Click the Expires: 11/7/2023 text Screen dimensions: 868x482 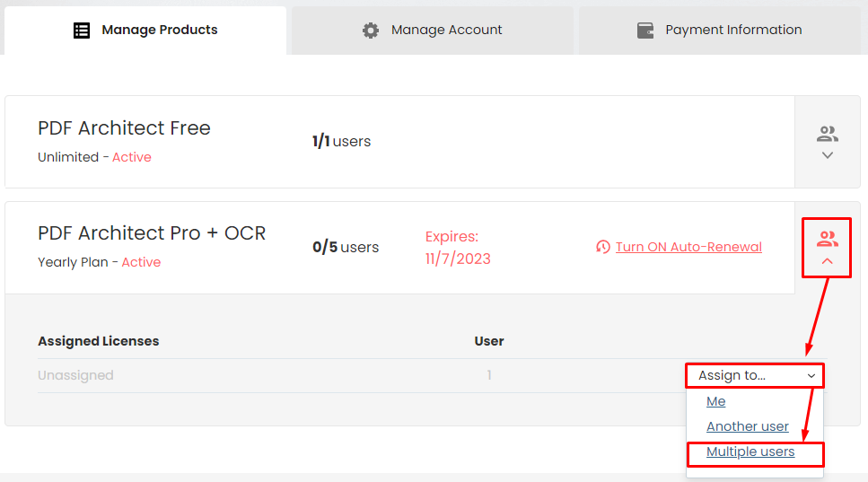[x=458, y=248]
